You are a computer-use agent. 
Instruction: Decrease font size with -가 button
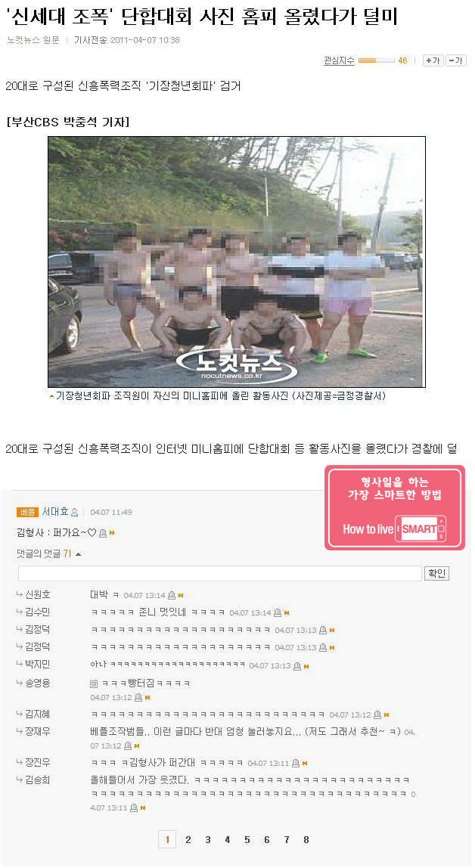(455, 60)
